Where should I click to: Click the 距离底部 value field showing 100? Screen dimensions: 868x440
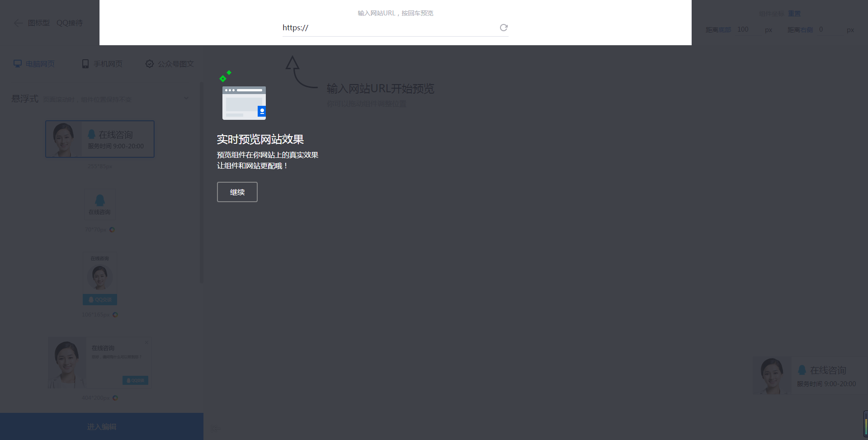click(x=748, y=30)
